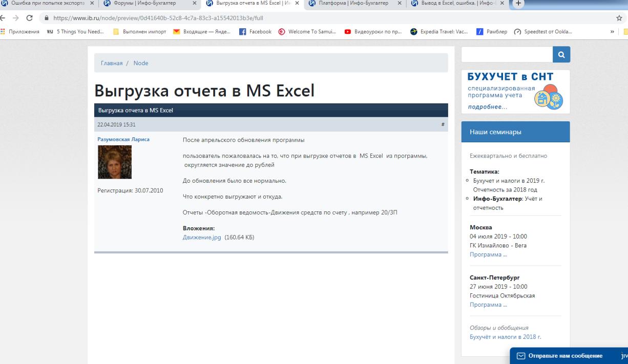Screen dimensions: 628x364
Task: Click the 'Тематика:' heading in the sidebar
Action: pos(484,172)
